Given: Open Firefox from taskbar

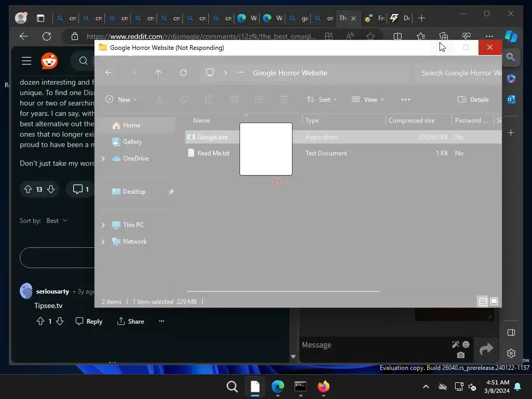Looking at the screenshot, I should (x=323, y=387).
